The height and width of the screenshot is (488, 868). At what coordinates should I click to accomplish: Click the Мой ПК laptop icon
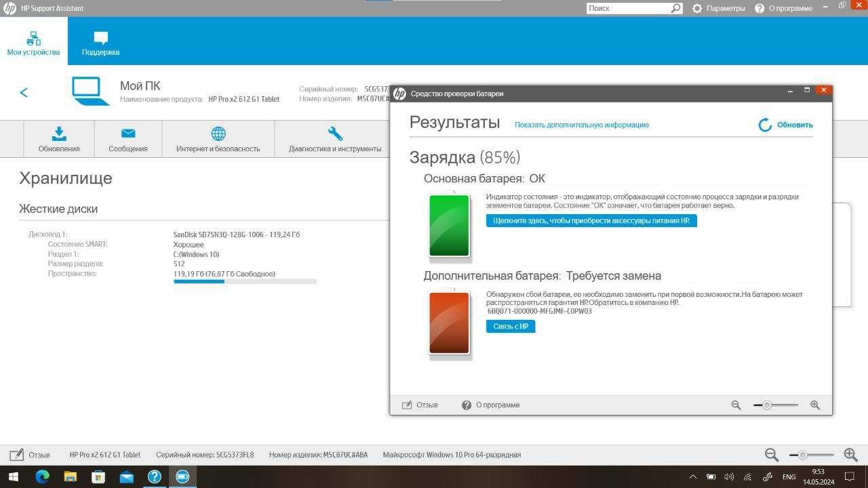coord(91,91)
